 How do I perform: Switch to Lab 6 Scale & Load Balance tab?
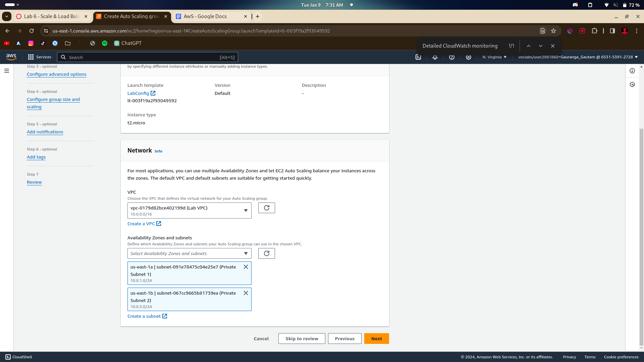click(x=52, y=16)
